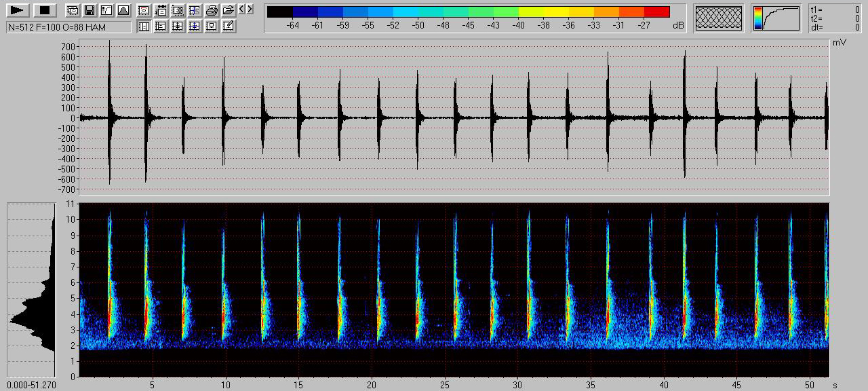Click the blue cursor icon with S

[195, 10]
